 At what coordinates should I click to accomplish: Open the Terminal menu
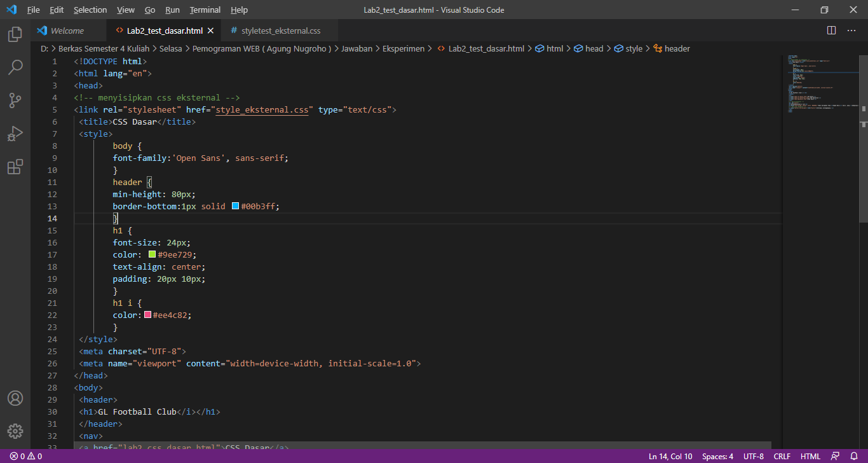click(x=205, y=10)
